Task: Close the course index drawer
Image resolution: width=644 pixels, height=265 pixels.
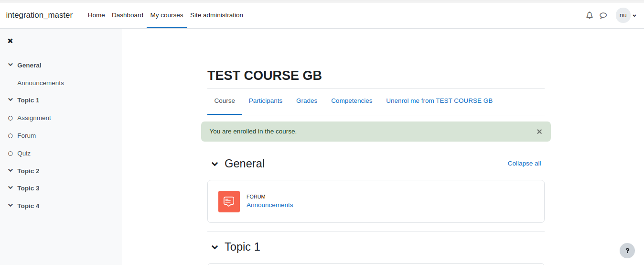Action: [x=10, y=41]
